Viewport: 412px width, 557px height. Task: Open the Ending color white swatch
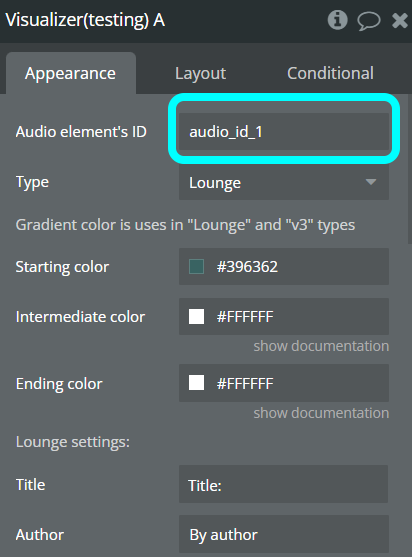[196, 383]
